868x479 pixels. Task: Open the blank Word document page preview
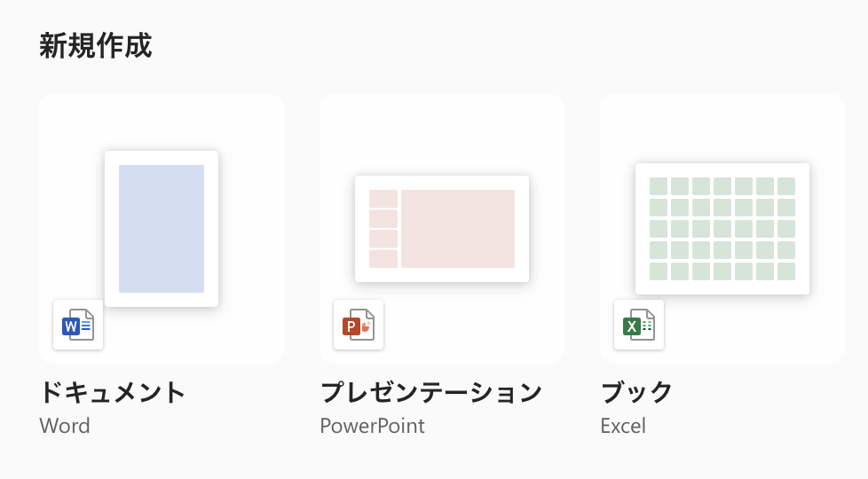click(162, 229)
